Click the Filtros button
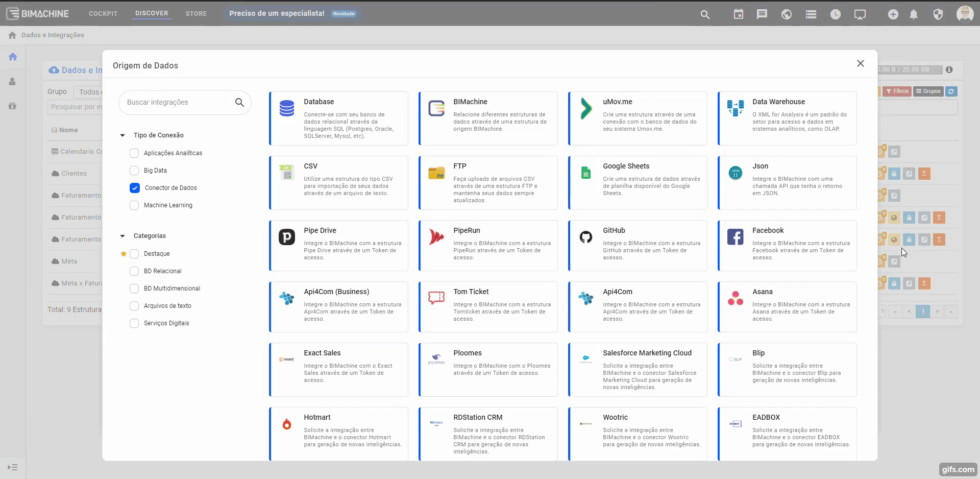Screen dimensions: 980x479 tap(897, 91)
